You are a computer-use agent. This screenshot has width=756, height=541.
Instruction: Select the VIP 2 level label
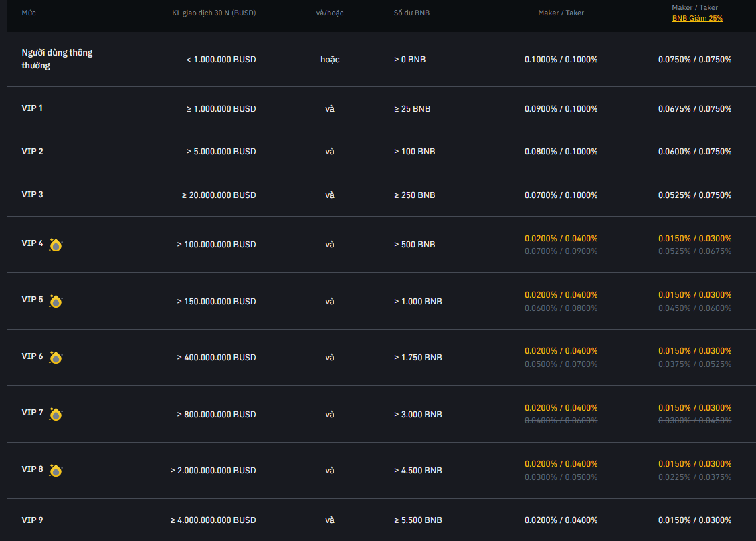(x=32, y=151)
